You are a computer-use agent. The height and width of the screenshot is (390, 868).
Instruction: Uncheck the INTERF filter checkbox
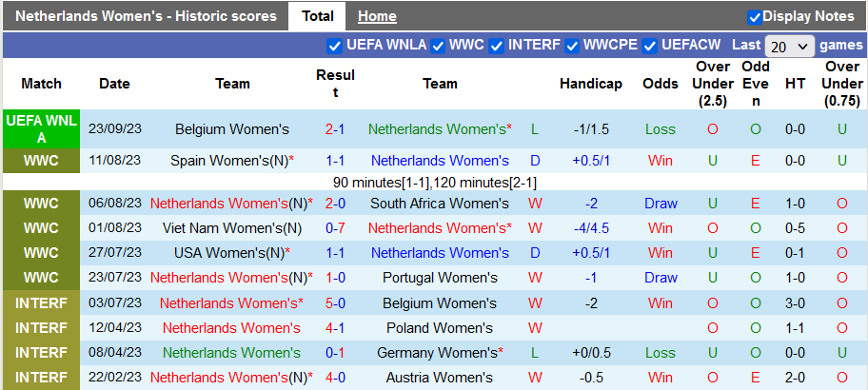pos(497,46)
